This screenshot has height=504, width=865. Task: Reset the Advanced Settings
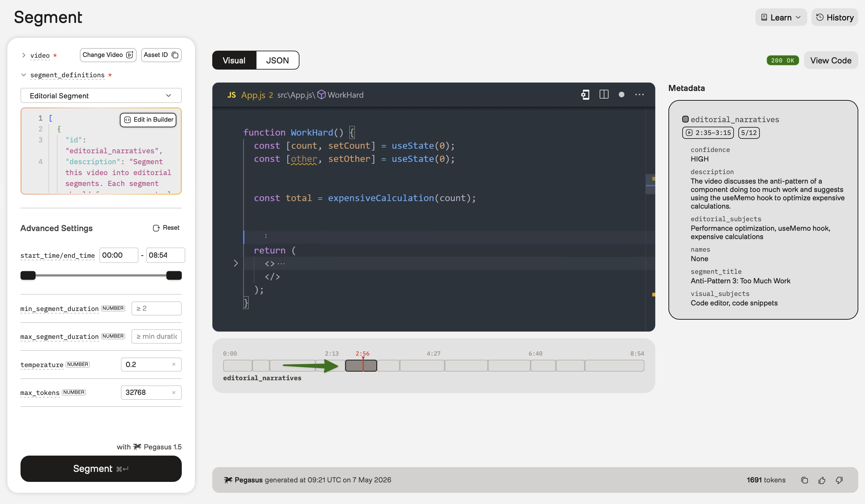pos(166,228)
